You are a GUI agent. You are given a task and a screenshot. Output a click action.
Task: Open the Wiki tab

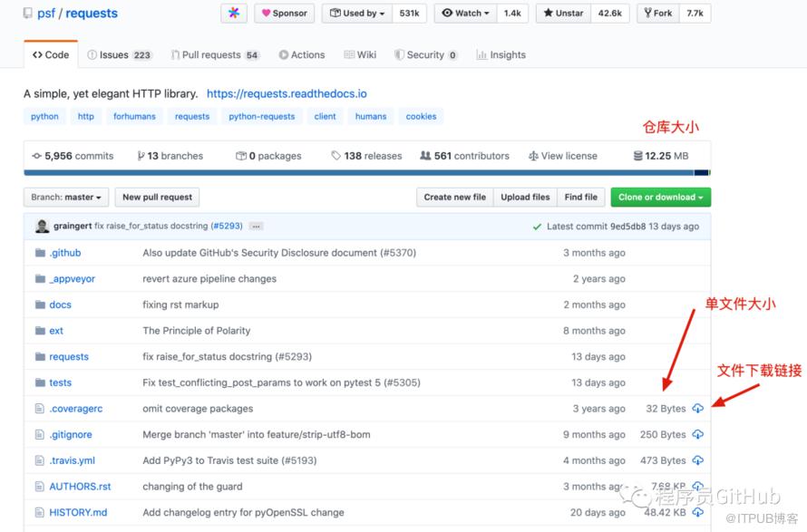[x=360, y=54]
